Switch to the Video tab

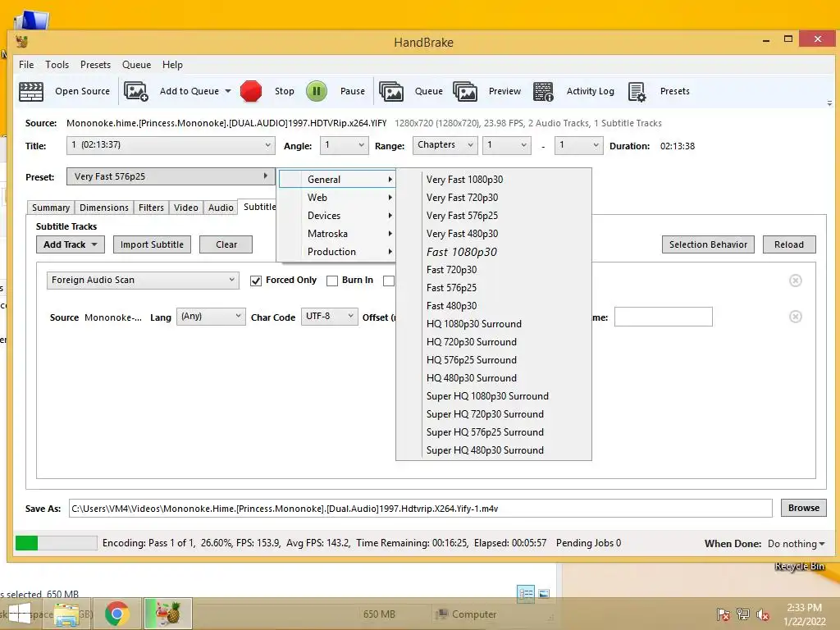(x=186, y=208)
